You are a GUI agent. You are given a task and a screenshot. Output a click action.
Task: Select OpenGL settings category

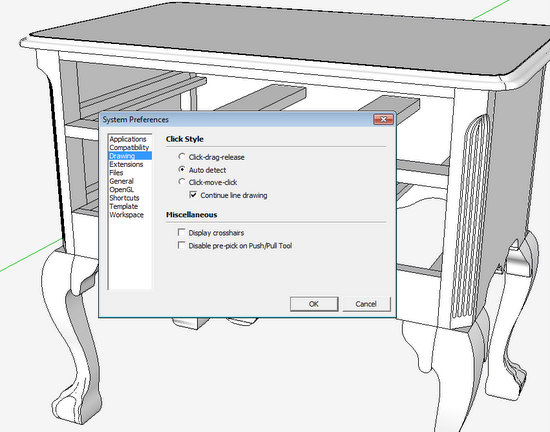(x=121, y=189)
